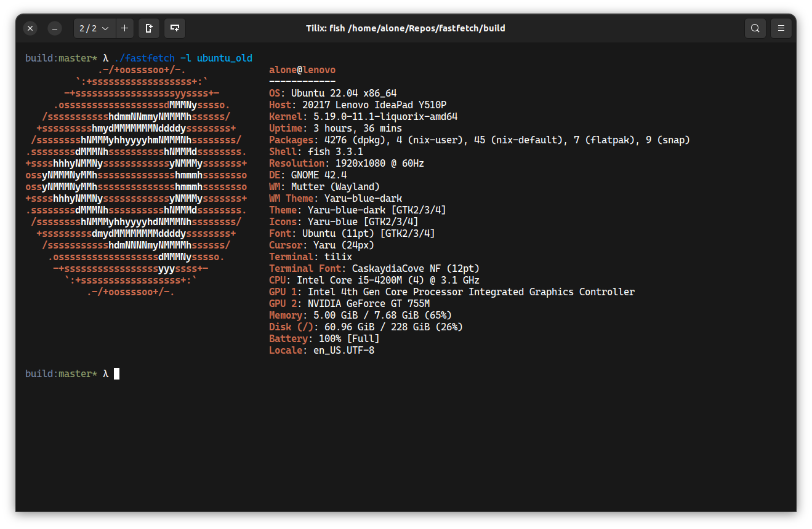The width and height of the screenshot is (812, 529).
Task: Close the Tilix window with X button
Action: click(31, 28)
